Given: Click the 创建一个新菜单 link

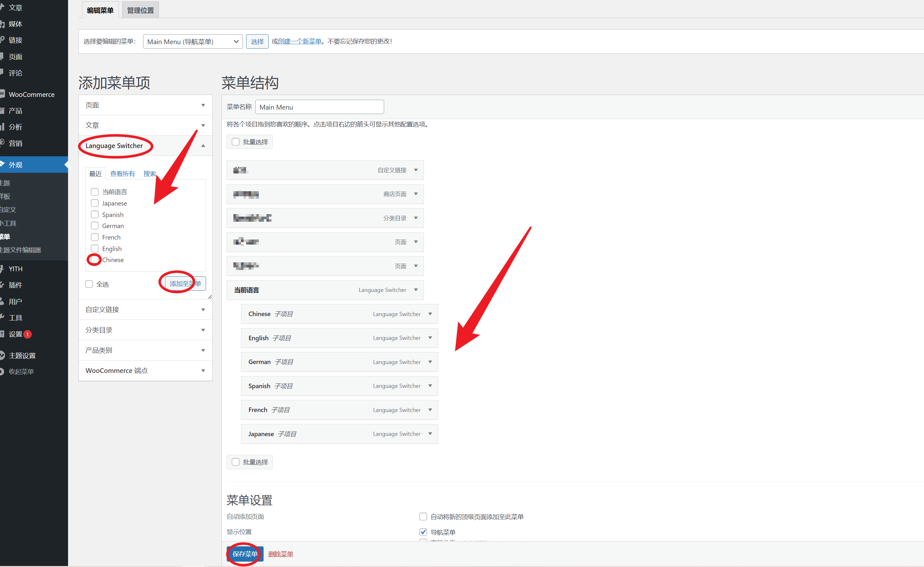Looking at the screenshot, I should click(x=300, y=41).
